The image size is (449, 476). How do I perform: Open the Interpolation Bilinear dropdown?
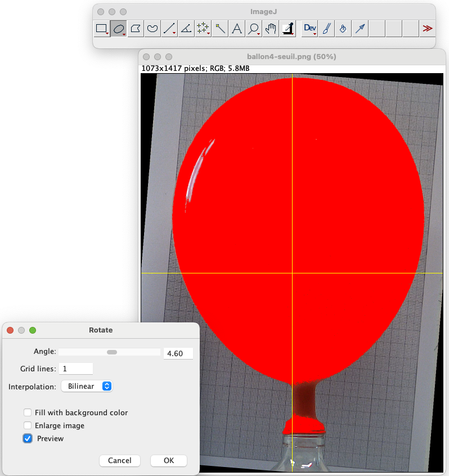click(x=87, y=386)
